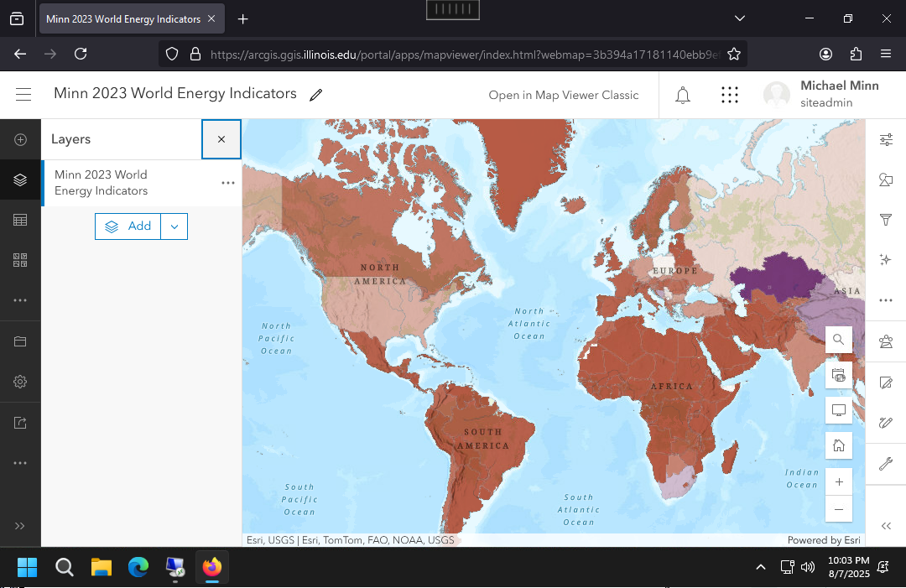This screenshot has width=906, height=588.
Task: Click the map Search magnifier button
Action: (x=838, y=340)
